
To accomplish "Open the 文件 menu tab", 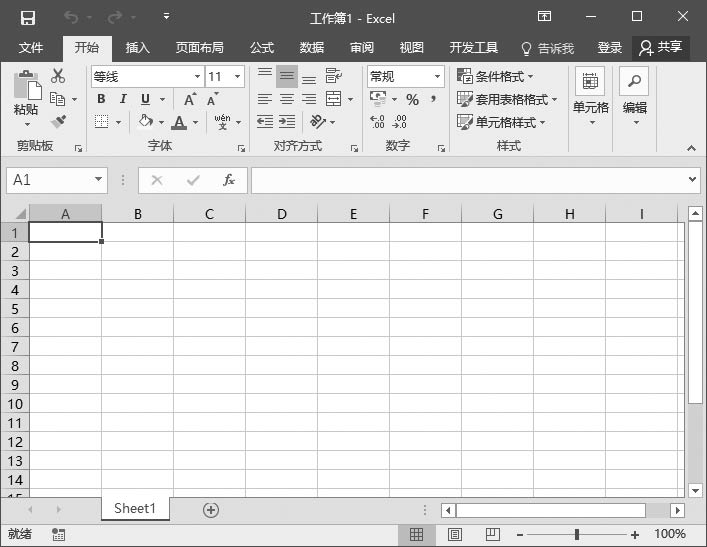I will 31,47.
